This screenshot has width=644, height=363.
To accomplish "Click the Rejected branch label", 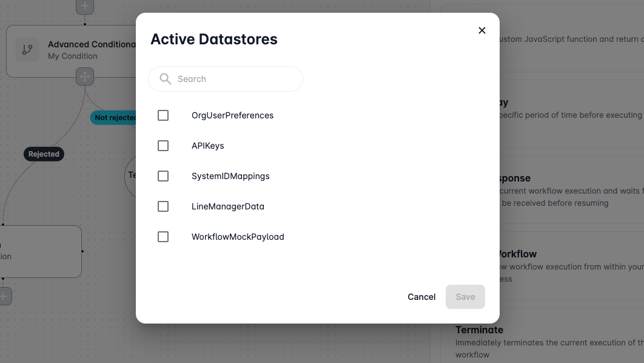I will click(44, 154).
